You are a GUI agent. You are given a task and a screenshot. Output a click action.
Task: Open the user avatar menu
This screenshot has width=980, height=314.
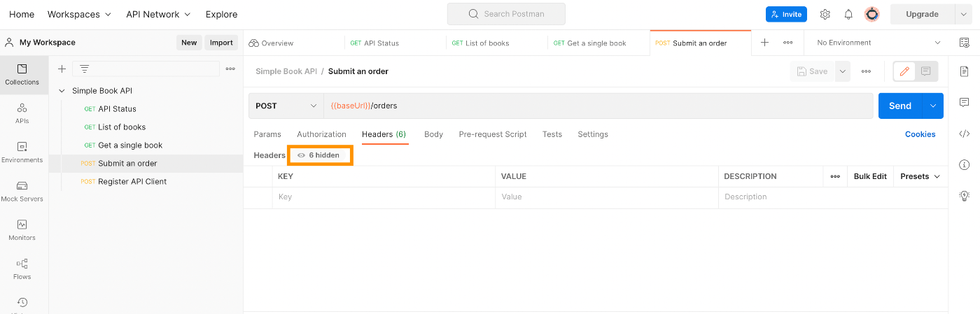click(x=872, y=14)
